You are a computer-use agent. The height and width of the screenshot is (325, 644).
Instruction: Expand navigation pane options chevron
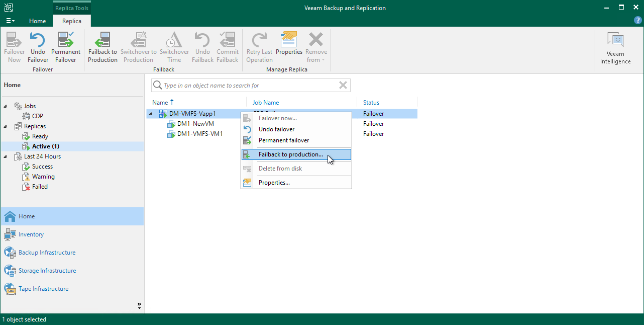[139, 305]
